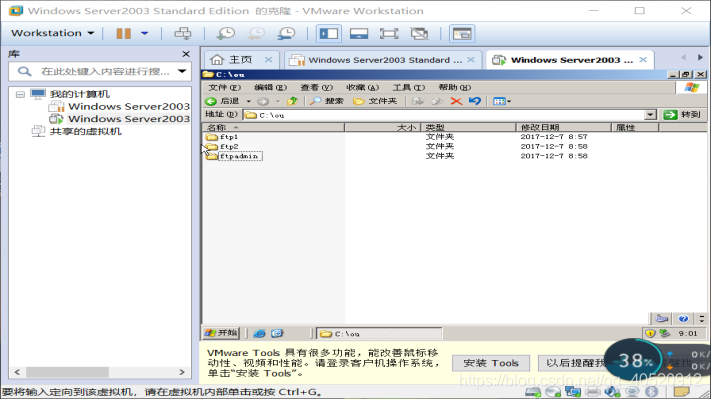The height and width of the screenshot is (399, 712).
Task: Click the green 后退 back button
Action: coord(222,101)
